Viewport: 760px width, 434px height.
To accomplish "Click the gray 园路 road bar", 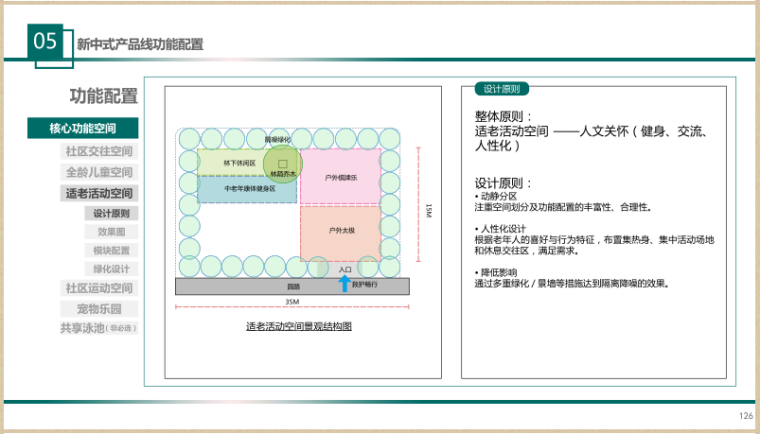I will [292, 287].
